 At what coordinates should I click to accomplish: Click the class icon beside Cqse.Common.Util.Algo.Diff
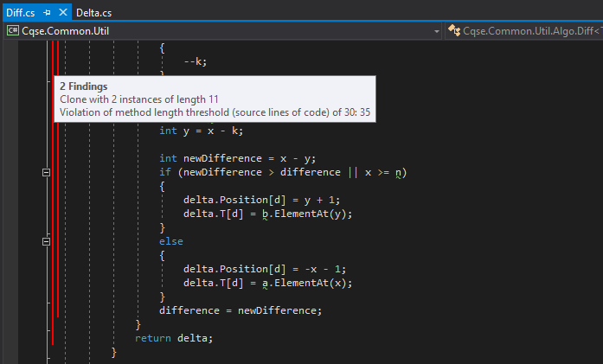(452, 31)
